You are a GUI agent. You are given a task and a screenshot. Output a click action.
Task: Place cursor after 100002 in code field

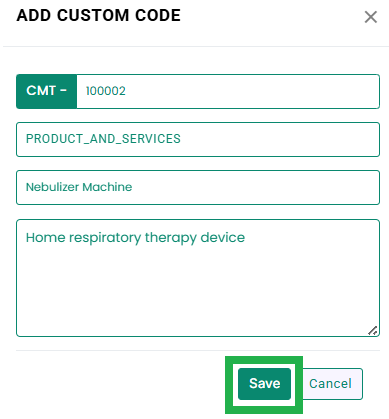(x=127, y=91)
